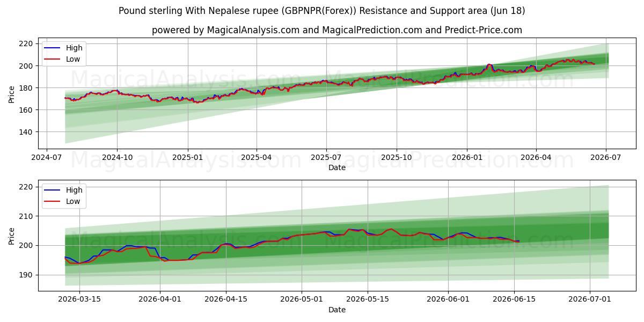Screen dimensions: 644x322
Task: Click the top chart 'Date' axis label
Action: click(x=337, y=167)
